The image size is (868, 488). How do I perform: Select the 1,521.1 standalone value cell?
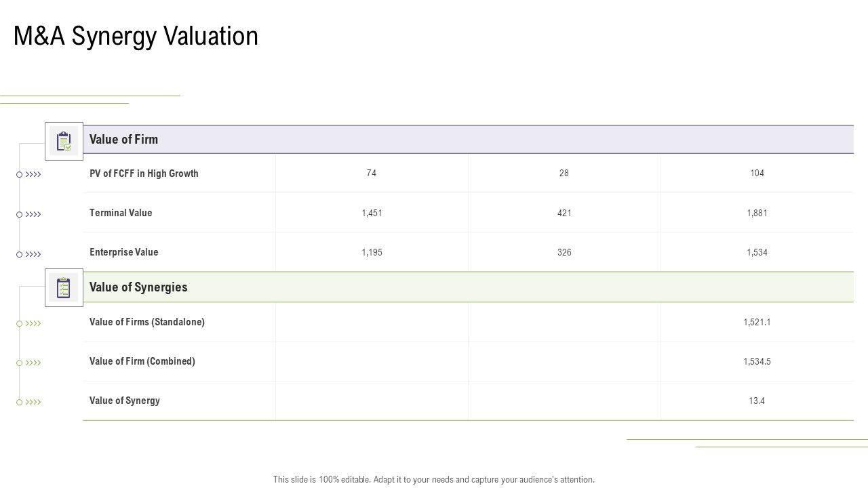tap(757, 322)
